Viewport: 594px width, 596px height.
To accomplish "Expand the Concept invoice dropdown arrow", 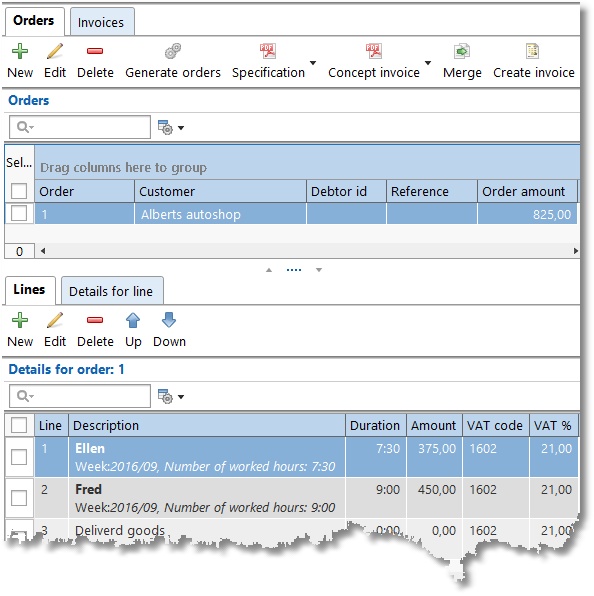I will 428,63.
